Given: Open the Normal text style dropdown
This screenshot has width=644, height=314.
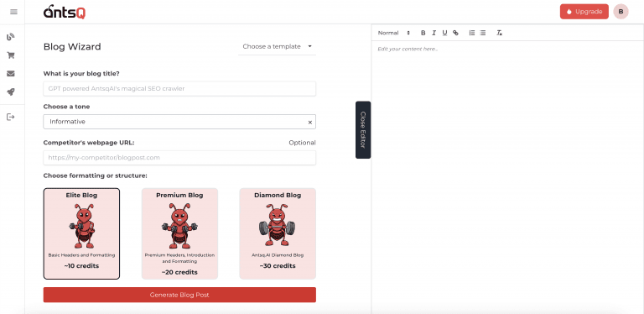Looking at the screenshot, I should click(394, 33).
